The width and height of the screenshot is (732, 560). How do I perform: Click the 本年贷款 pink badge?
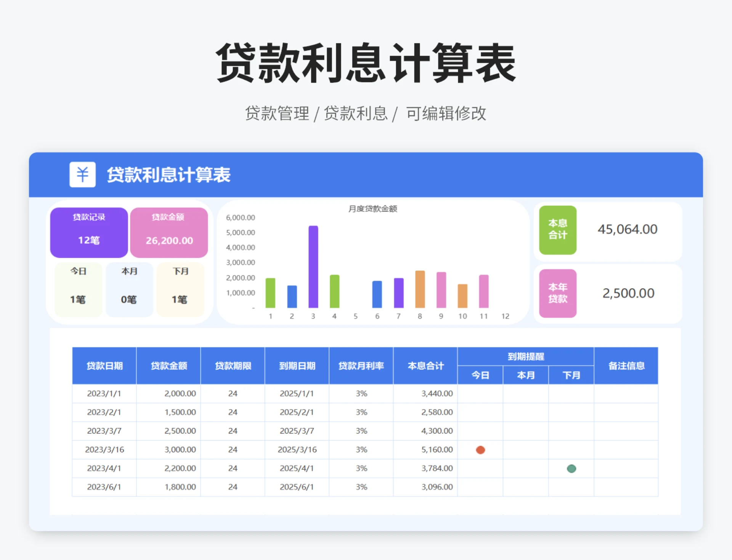point(557,294)
